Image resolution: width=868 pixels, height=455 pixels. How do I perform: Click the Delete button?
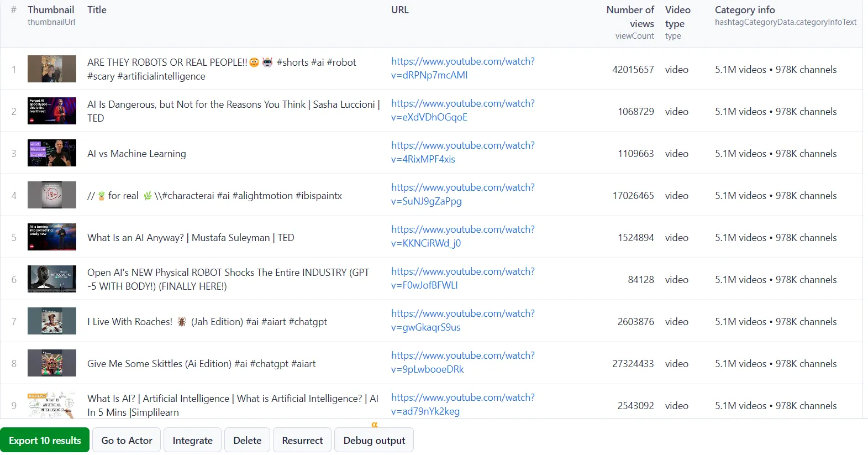click(x=247, y=440)
